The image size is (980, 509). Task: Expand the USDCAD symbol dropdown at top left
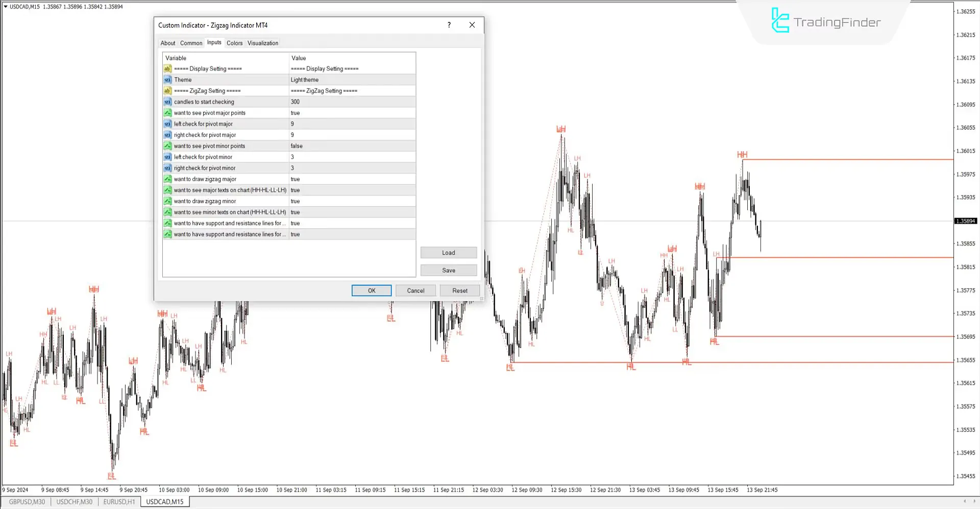(5, 7)
